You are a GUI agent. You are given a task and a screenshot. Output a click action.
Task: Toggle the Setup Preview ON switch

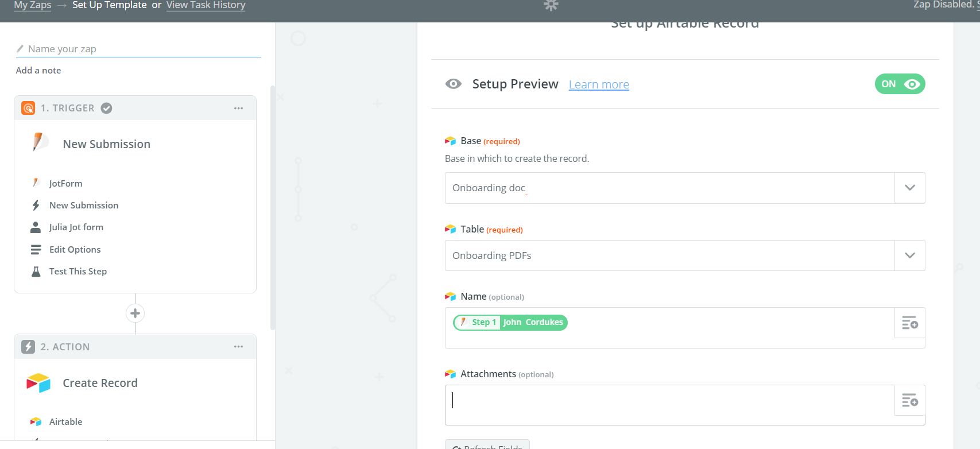[x=900, y=84]
